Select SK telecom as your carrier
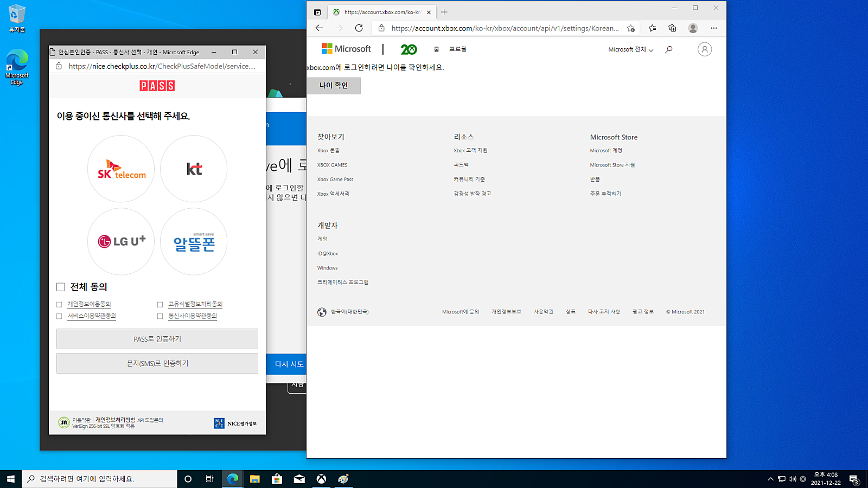 (121, 169)
